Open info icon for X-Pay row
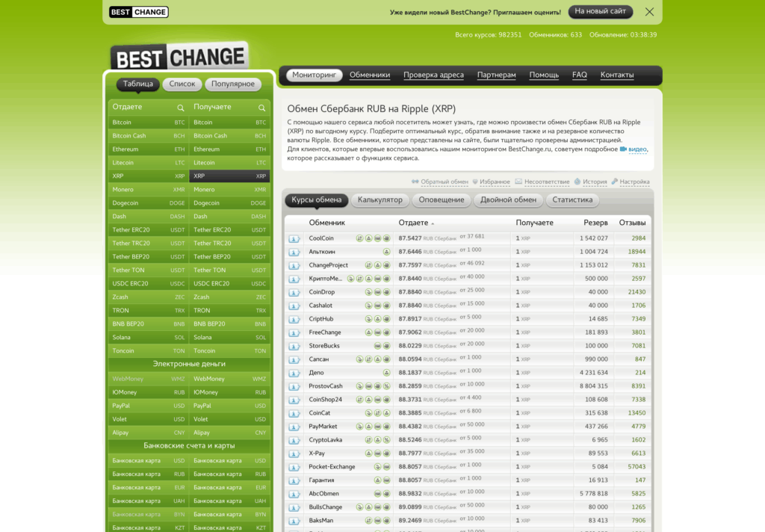The height and width of the screenshot is (532, 765). click(294, 454)
